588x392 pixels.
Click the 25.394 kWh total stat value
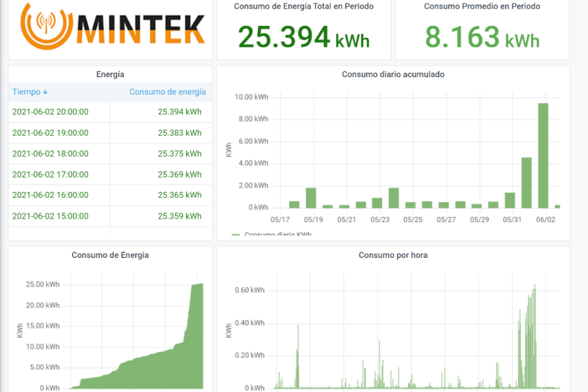pos(303,38)
